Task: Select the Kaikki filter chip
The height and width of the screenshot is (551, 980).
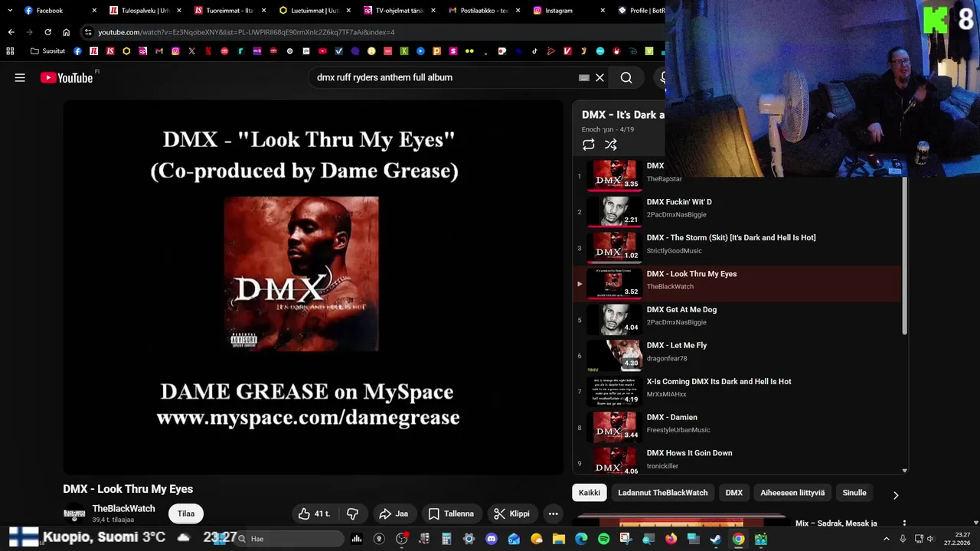Action: coord(590,493)
